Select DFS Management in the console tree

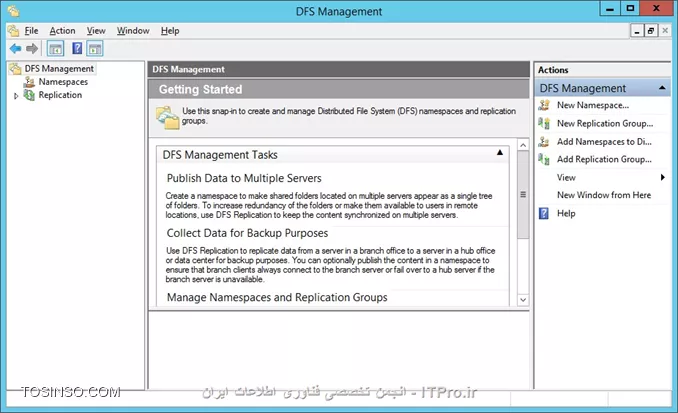point(59,69)
